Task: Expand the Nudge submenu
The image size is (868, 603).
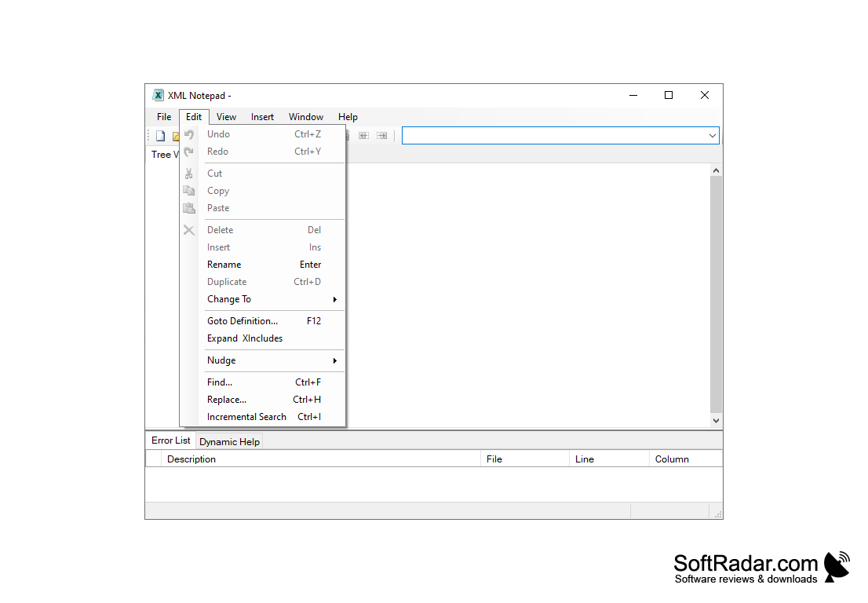Action: (x=263, y=360)
